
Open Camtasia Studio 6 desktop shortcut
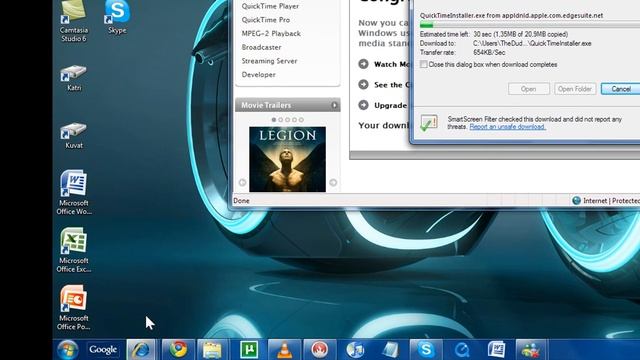point(73,21)
